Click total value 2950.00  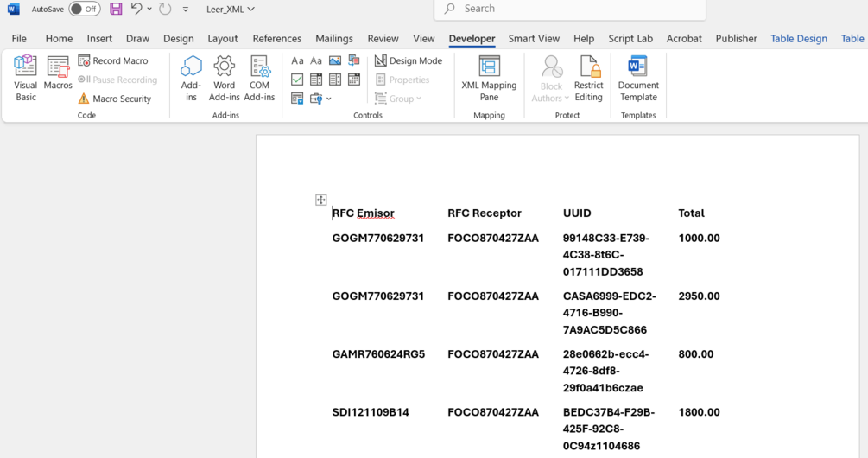click(x=700, y=296)
